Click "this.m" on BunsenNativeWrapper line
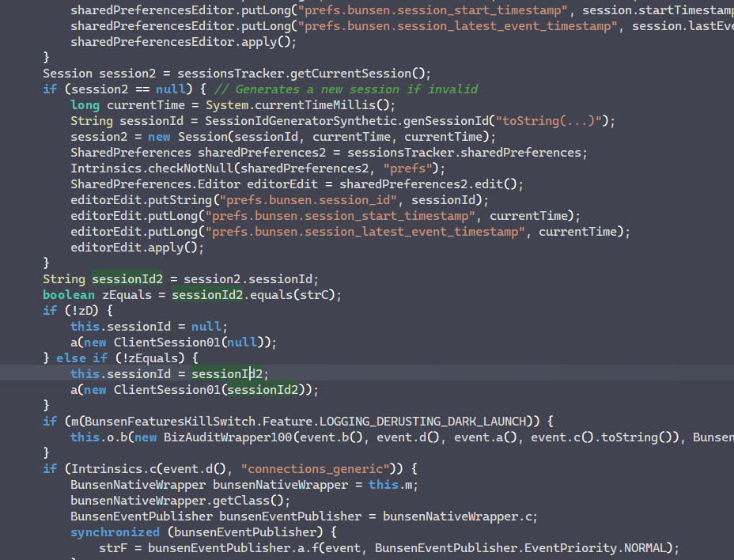 tap(391, 485)
